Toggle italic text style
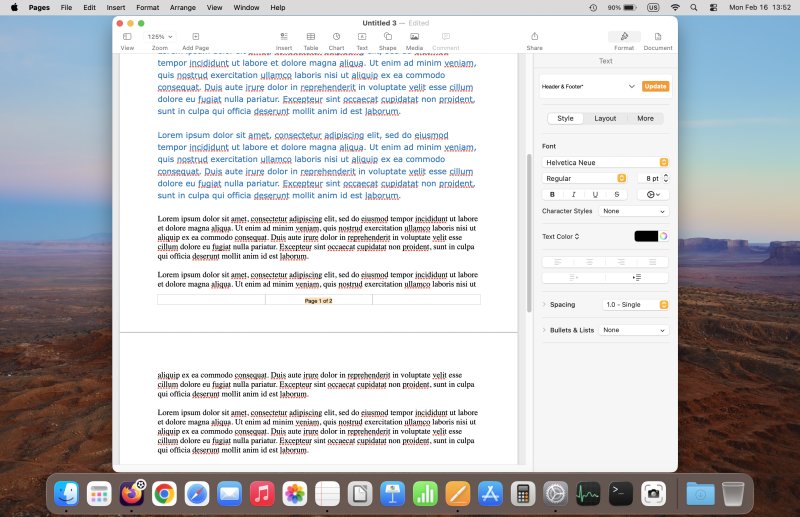The image size is (800, 517). point(573,194)
